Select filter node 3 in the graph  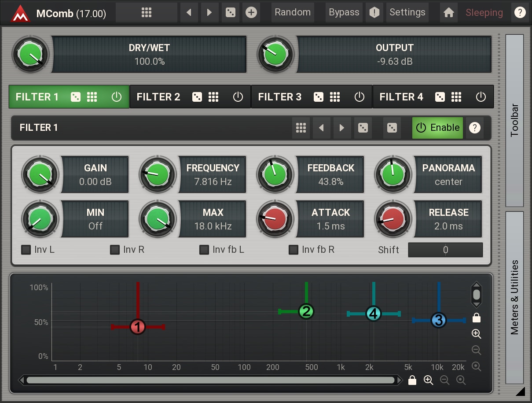pos(438,320)
